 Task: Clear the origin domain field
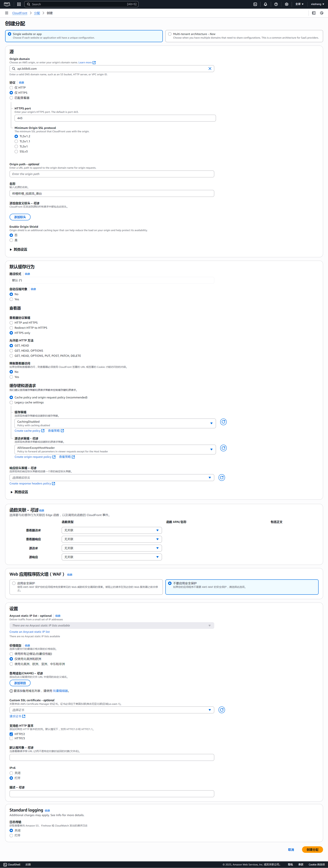tap(210, 69)
